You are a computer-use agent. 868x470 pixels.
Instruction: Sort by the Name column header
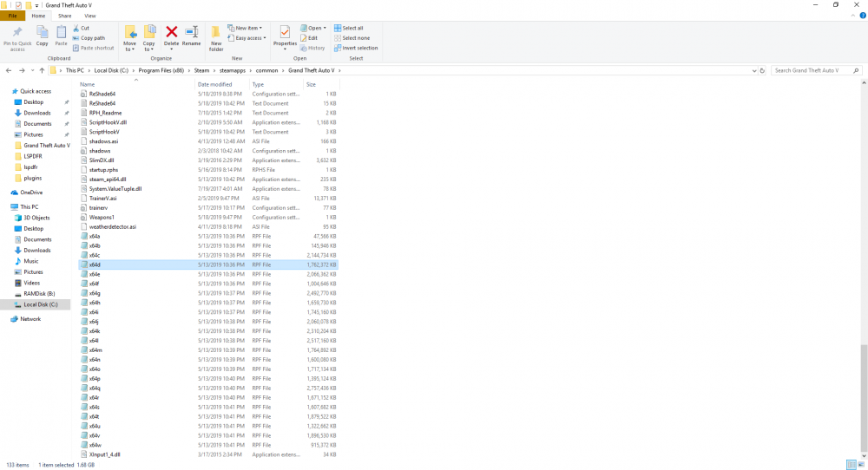[x=135, y=85]
